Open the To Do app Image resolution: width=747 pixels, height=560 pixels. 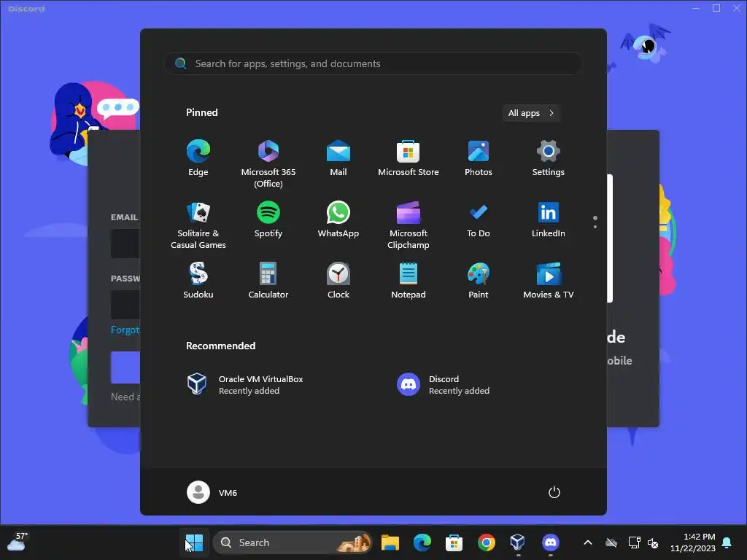click(479, 219)
